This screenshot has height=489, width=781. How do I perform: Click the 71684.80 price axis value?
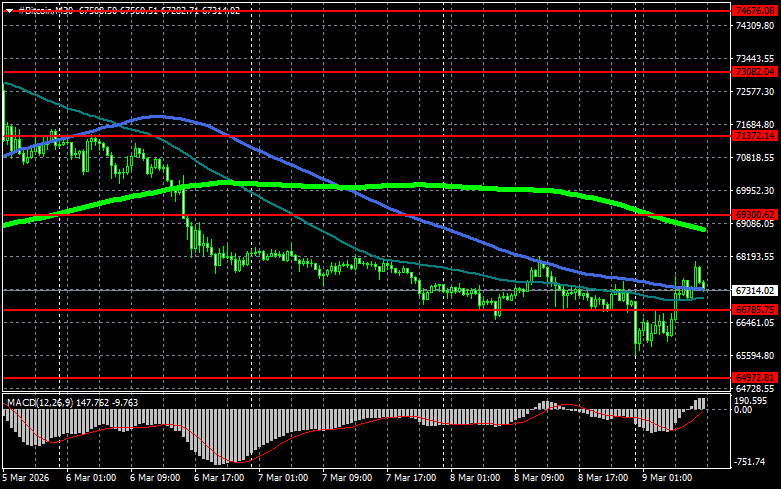(x=755, y=124)
